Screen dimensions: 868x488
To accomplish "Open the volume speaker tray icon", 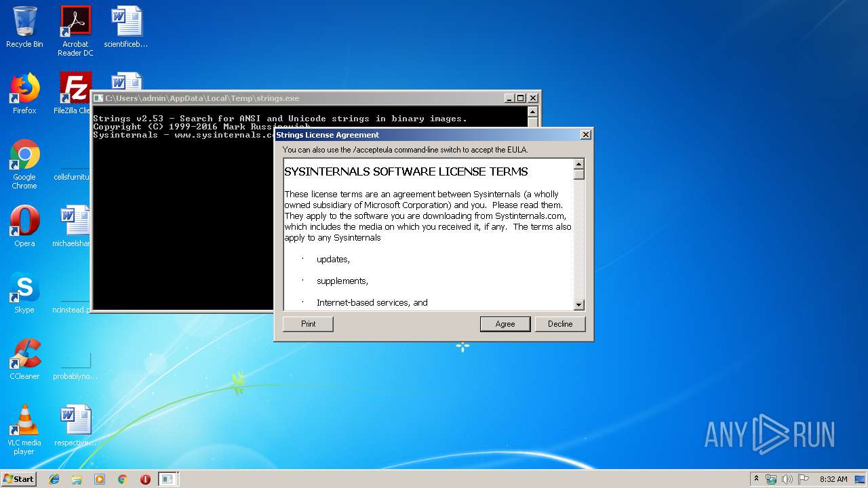I will (787, 479).
